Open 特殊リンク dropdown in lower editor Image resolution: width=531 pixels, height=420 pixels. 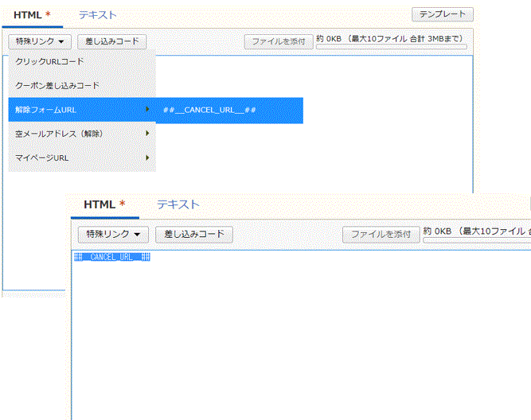[x=114, y=235]
